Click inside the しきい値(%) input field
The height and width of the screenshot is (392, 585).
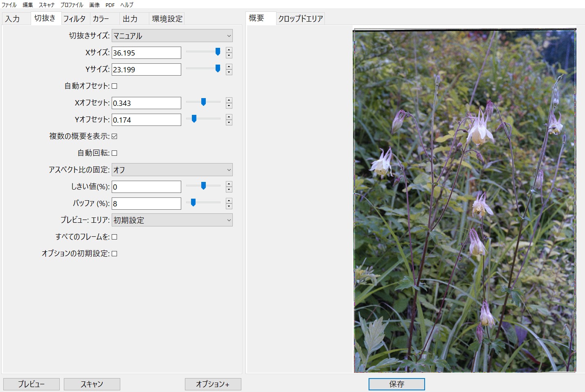[x=146, y=186]
